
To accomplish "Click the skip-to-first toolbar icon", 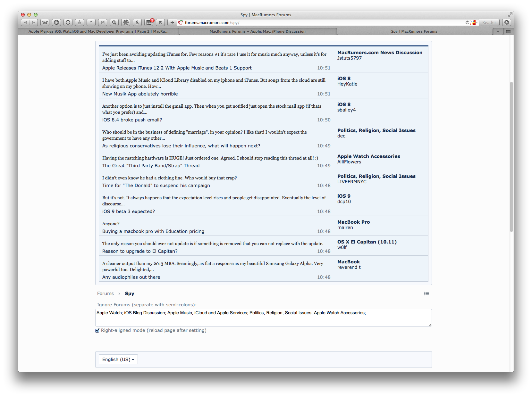I will coord(103,22).
